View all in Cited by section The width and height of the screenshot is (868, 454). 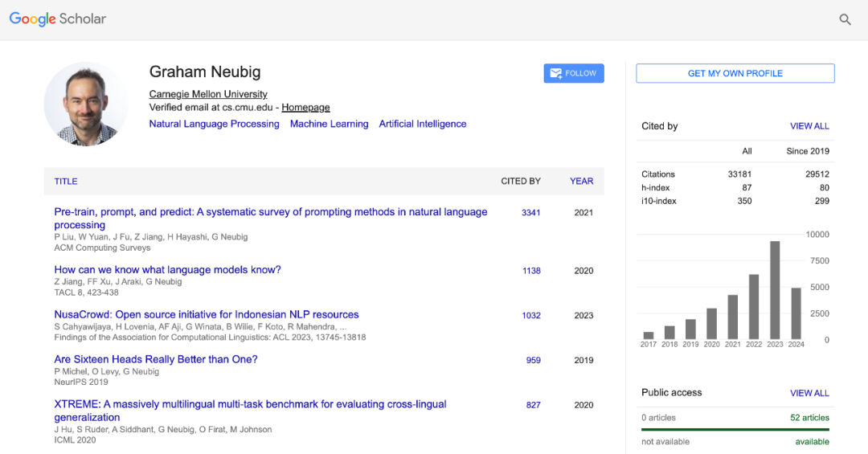pos(809,126)
